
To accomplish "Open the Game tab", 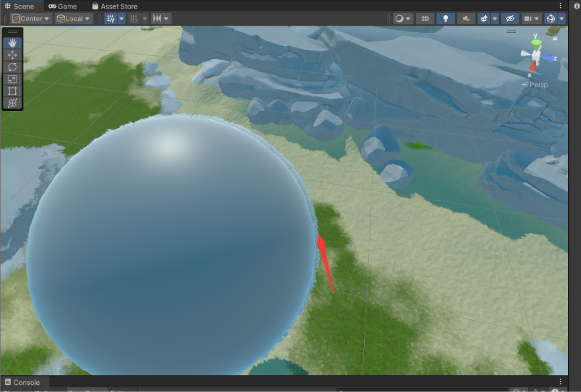I will click(x=62, y=7).
